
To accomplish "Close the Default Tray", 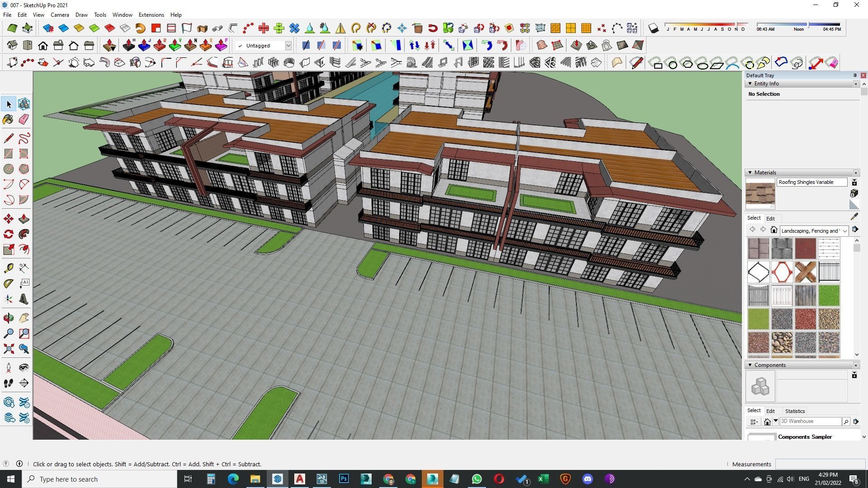I will coord(863,75).
